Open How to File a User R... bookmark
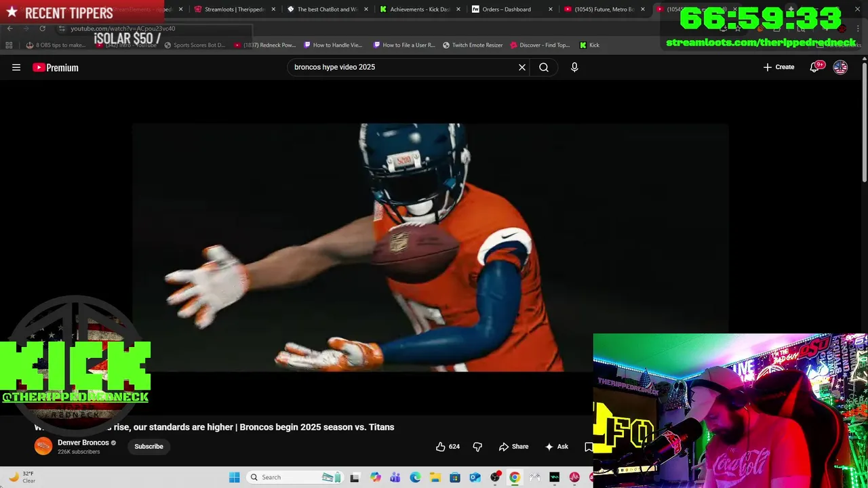The width and height of the screenshot is (868, 488). tap(404, 45)
